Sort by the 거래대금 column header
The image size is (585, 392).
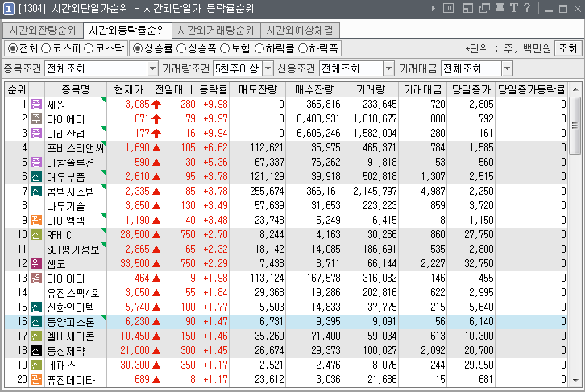coord(423,89)
